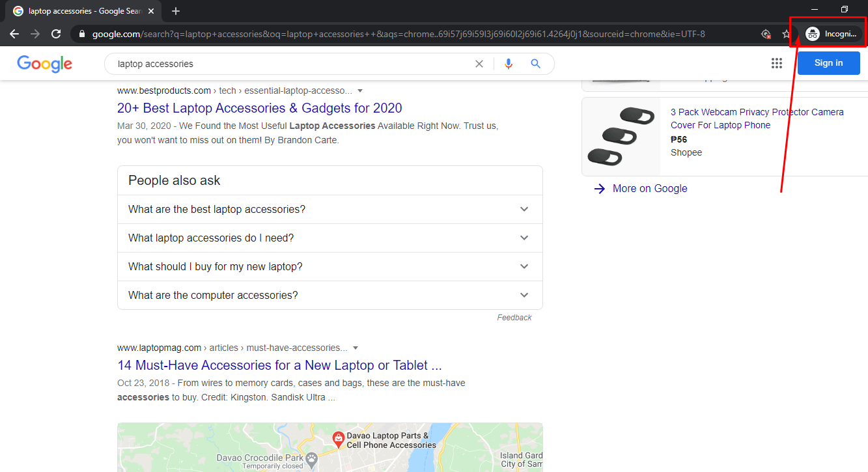Click the www.laptopmag.com breadcrumb text
The width and height of the screenshot is (868, 472).
[159, 348]
